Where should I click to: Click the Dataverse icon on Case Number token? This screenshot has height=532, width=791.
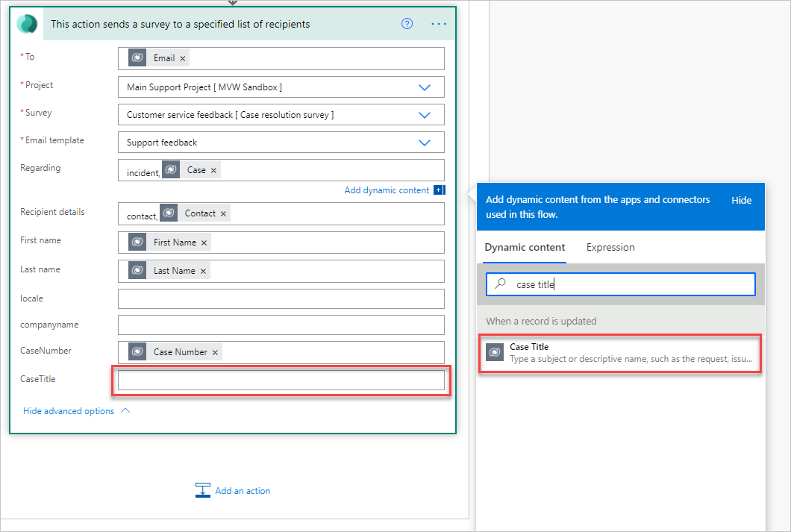(x=137, y=351)
